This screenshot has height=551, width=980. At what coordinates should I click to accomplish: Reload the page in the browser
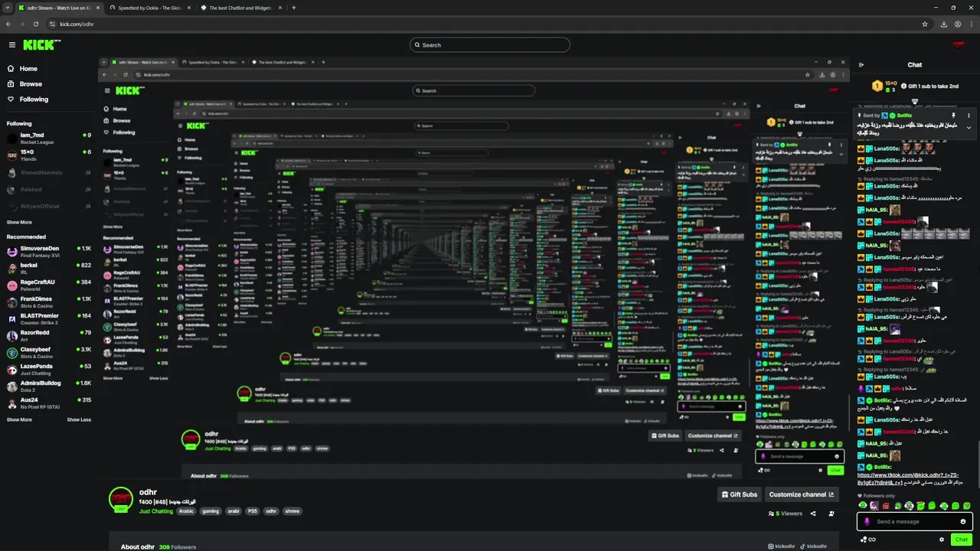tap(35, 24)
